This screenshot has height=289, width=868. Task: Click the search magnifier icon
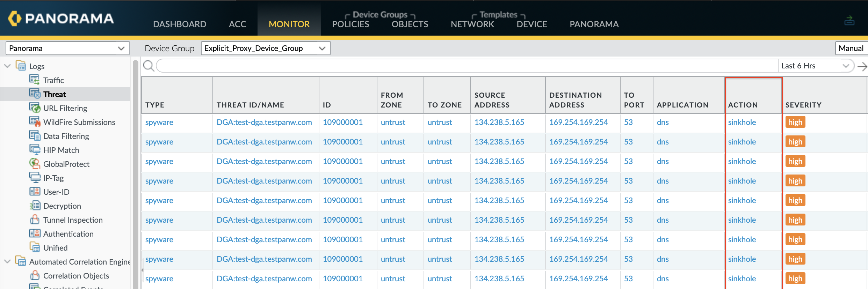[x=149, y=66]
